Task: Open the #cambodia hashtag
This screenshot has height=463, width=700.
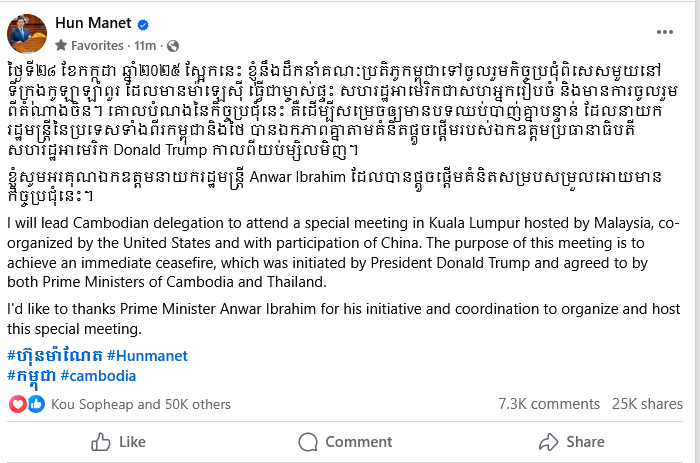Action: (98, 376)
